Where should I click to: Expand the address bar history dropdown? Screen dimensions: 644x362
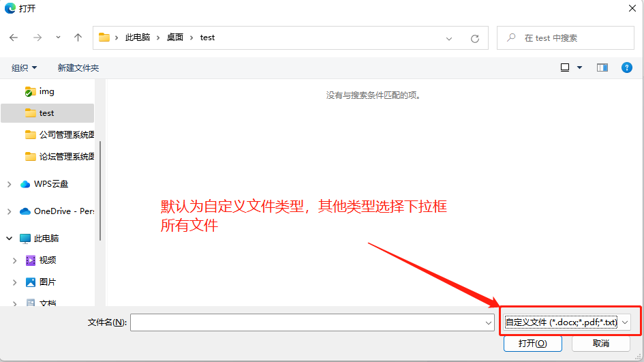tap(449, 38)
